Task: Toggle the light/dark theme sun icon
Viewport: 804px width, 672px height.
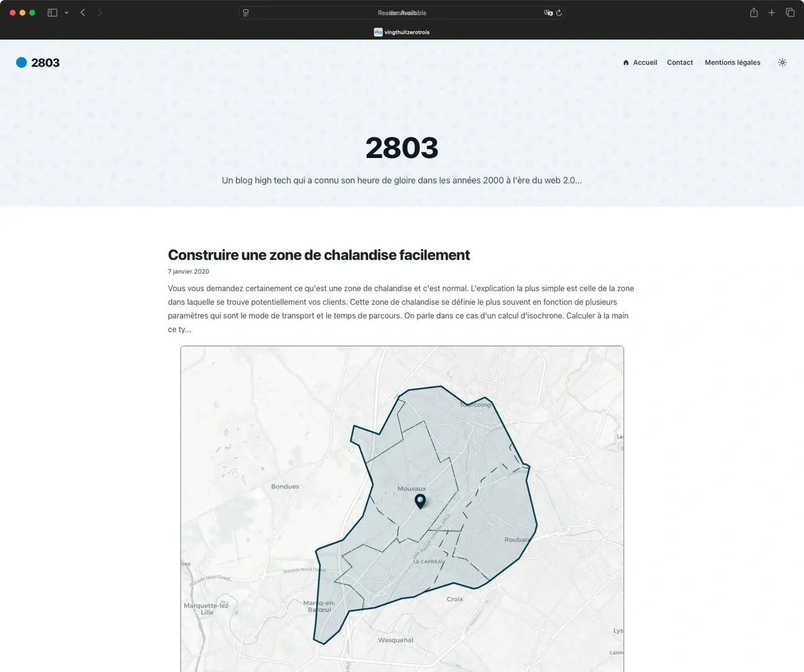Action: tap(783, 62)
